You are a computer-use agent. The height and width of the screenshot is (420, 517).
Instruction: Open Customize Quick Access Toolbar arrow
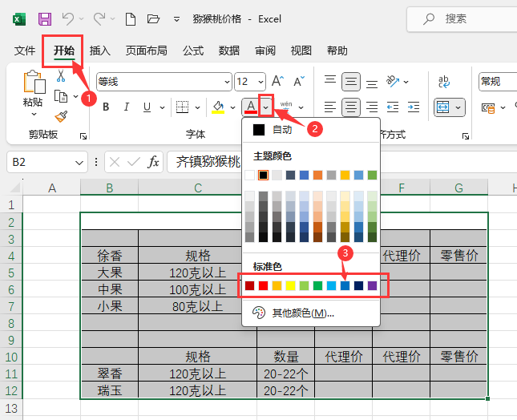(176, 19)
